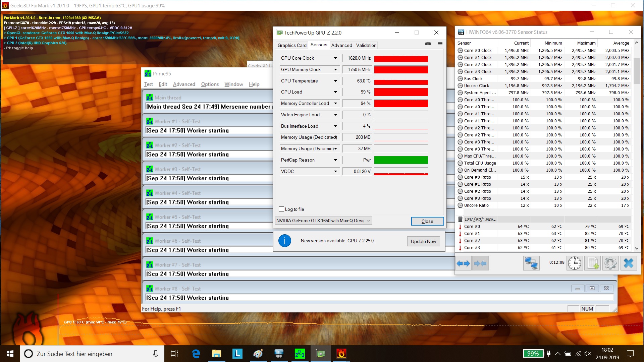Click HWiNFO clock reset timer icon
Viewport: 644px width, 362px height.
(575, 263)
